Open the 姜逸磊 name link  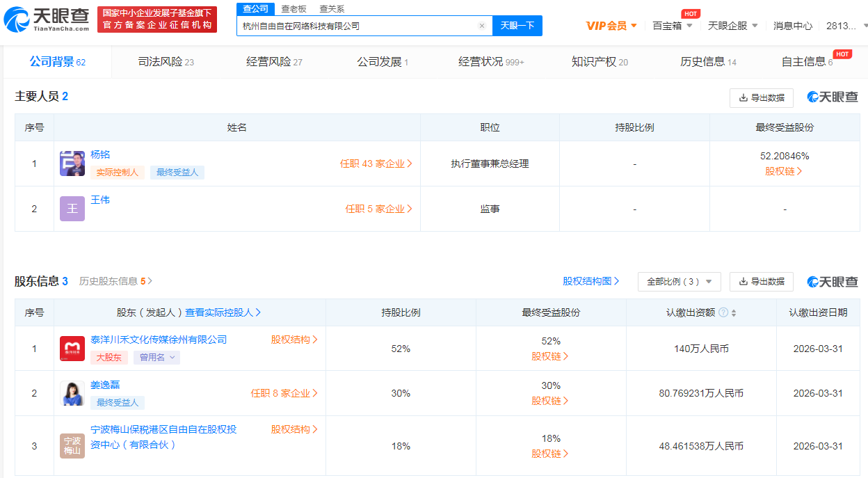pos(105,385)
